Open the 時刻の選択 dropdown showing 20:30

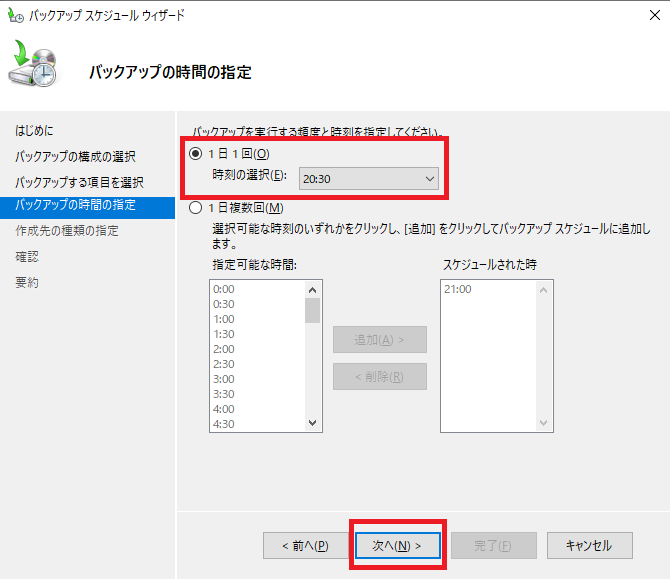point(368,178)
